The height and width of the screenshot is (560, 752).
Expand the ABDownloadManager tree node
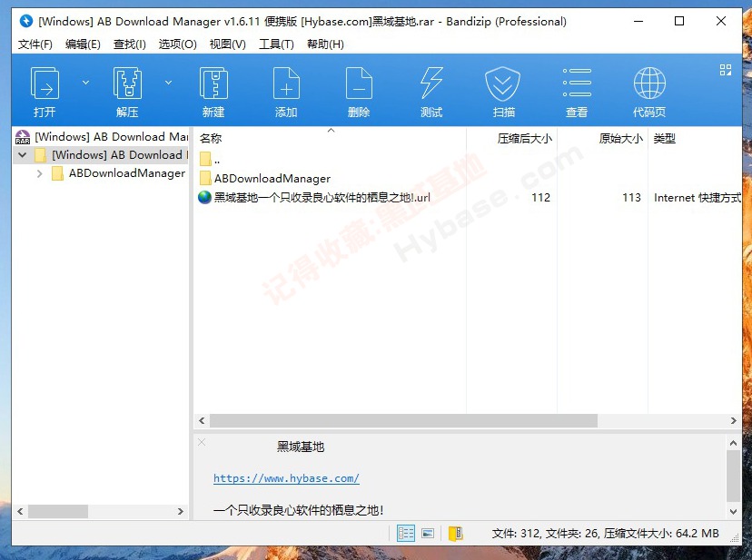(39, 173)
